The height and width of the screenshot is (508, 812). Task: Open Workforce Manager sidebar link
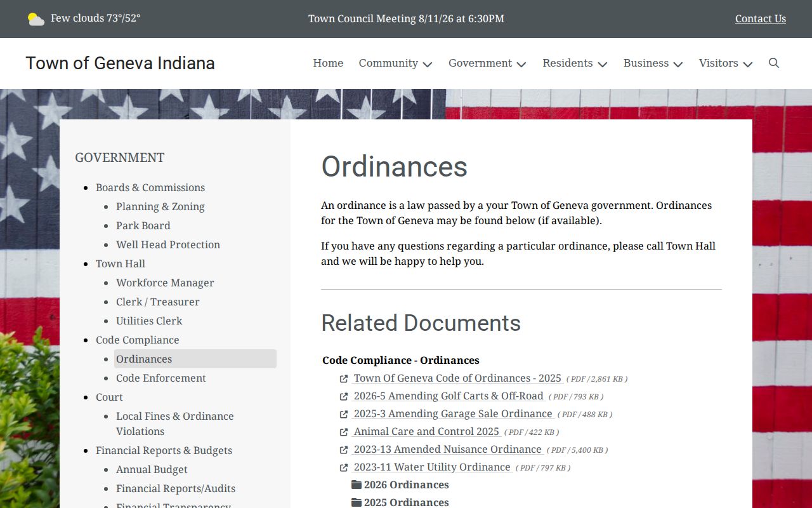[165, 283]
